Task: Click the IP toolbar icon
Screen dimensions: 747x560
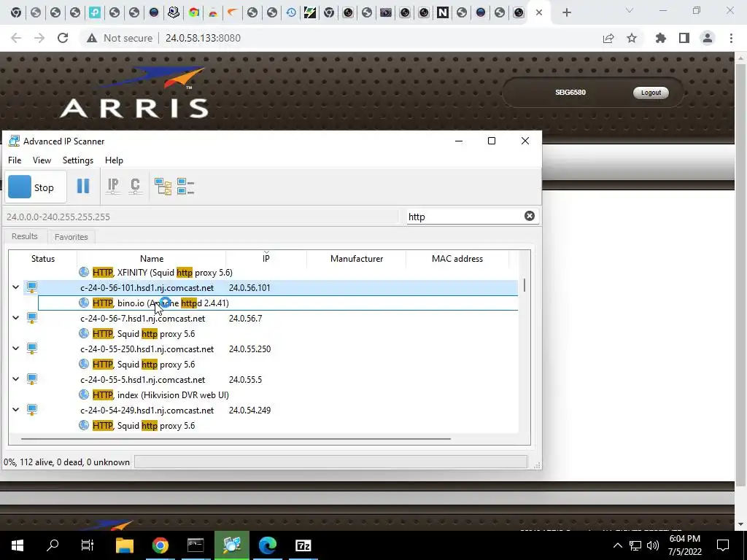Action: point(113,187)
